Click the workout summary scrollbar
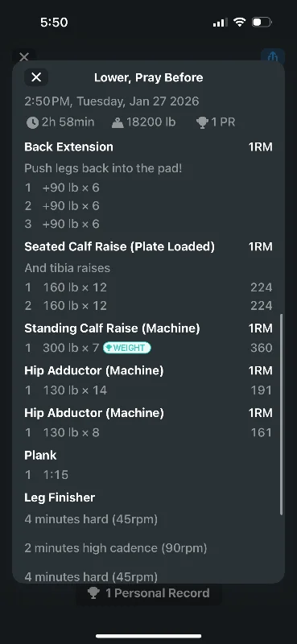This screenshot has width=297, height=644. point(282,415)
